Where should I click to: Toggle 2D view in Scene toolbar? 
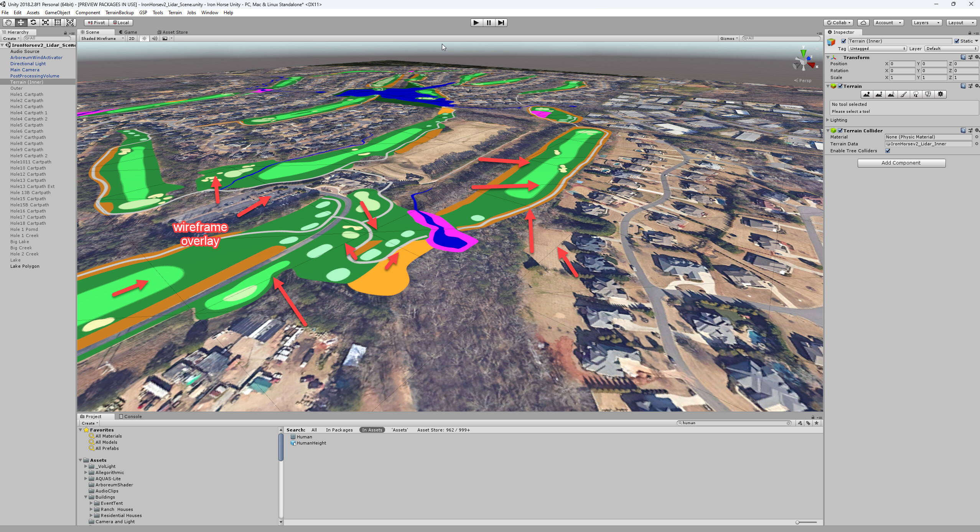(x=132, y=38)
